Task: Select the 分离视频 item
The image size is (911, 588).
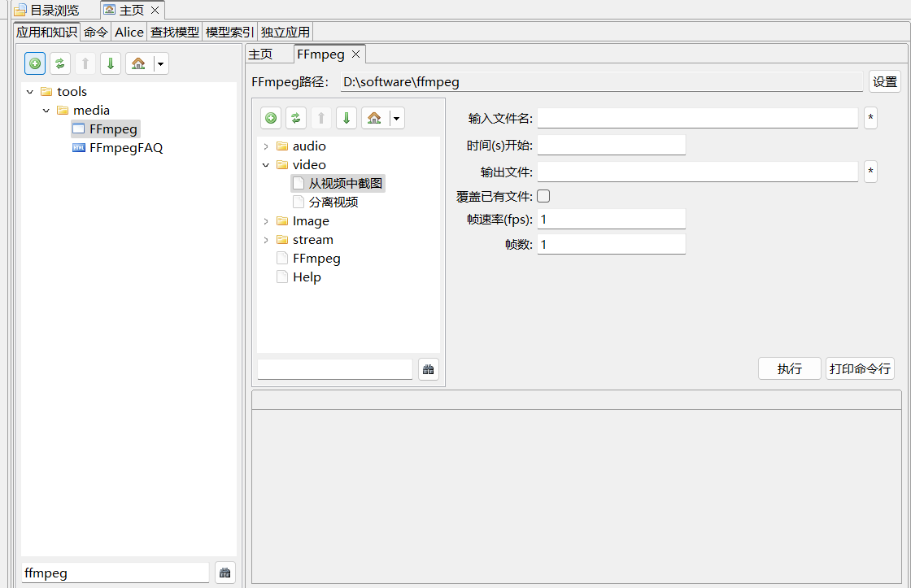Action: click(x=326, y=203)
